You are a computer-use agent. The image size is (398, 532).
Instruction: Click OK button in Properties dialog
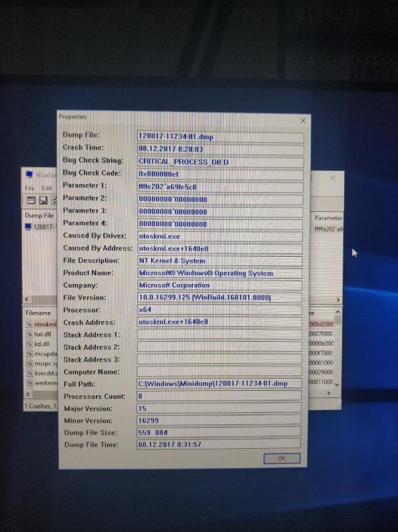pos(282,458)
